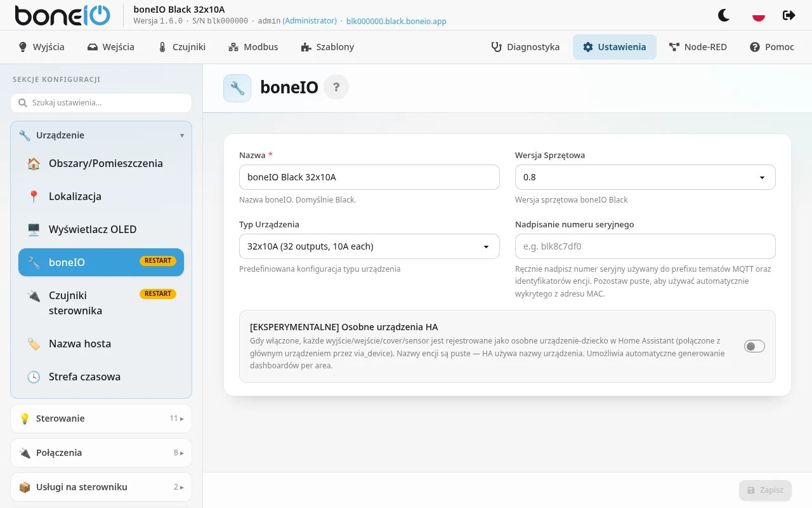The width and height of the screenshot is (812, 508).
Task: Open Node-RED from the navigation bar
Action: pos(698,47)
